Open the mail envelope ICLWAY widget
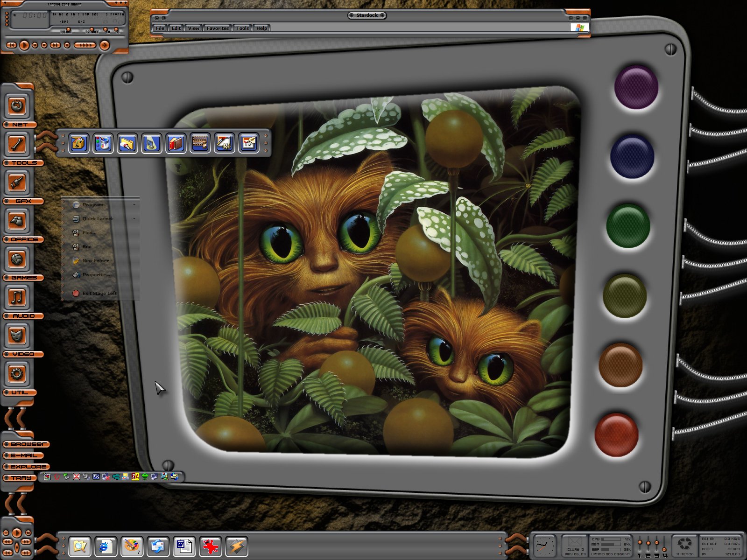This screenshot has width=747, height=560. (574, 546)
